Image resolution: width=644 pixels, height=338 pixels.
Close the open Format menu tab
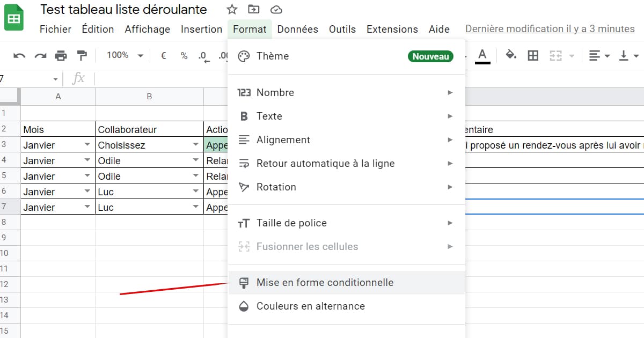coord(250,30)
